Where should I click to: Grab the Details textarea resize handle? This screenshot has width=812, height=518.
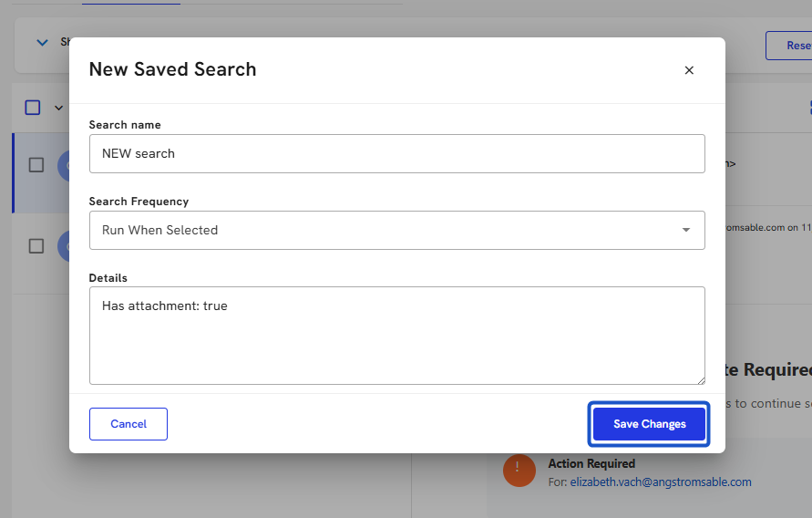pos(700,379)
